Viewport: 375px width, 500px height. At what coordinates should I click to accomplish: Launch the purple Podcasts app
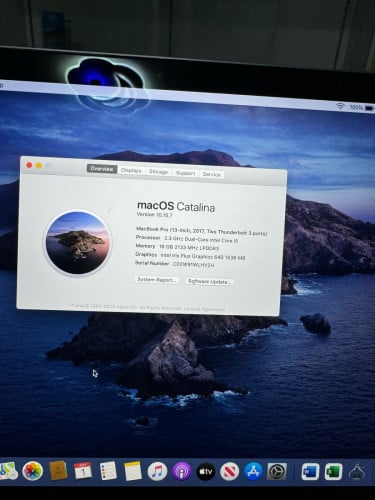(182, 471)
